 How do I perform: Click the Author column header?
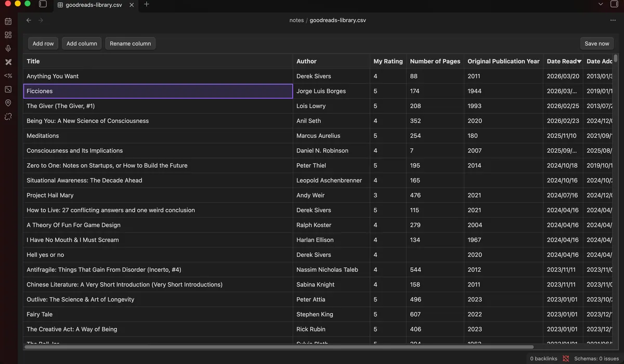pyautogui.click(x=331, y=61)
